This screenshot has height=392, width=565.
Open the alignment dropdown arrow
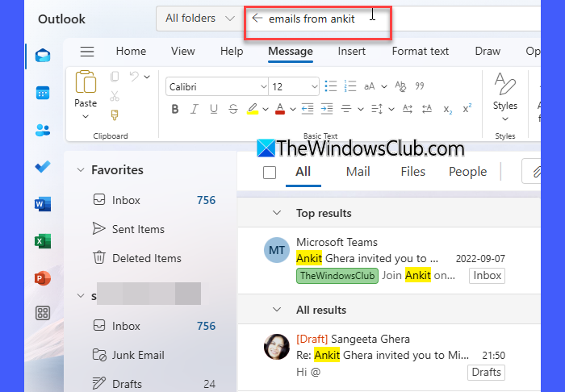[360, 109]
